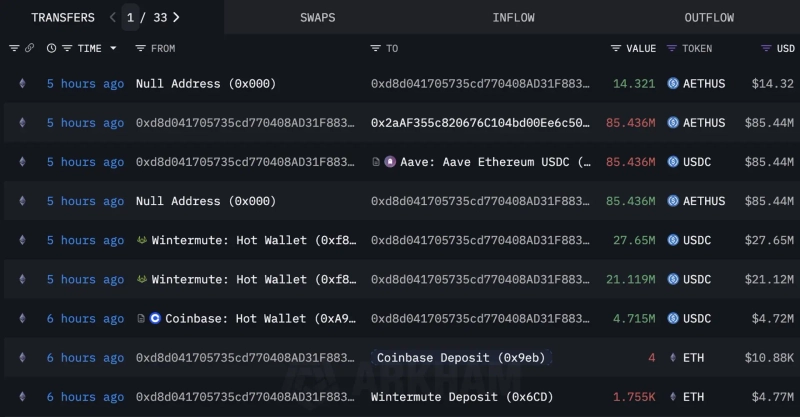This screenshot has height=417, width=800.
Task: Click the page number field showing 1
Action: 130,17
